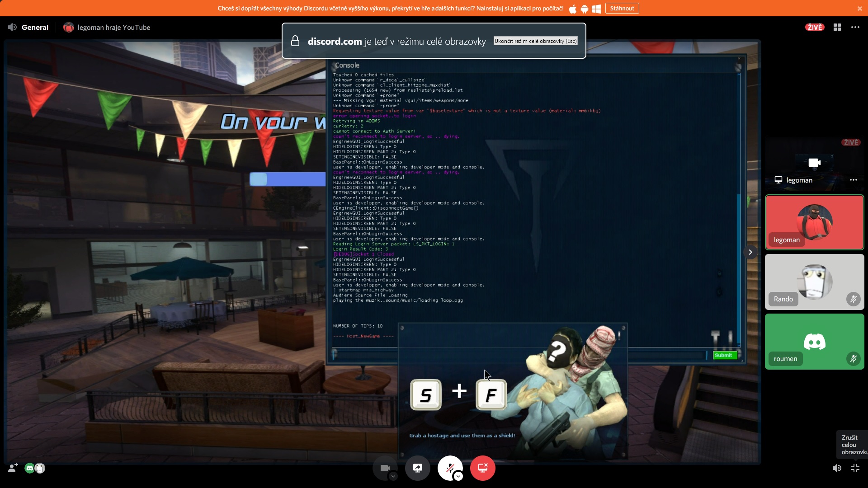
Task: Dismiss the orange download banner
Action: click(x=859, y=8)
